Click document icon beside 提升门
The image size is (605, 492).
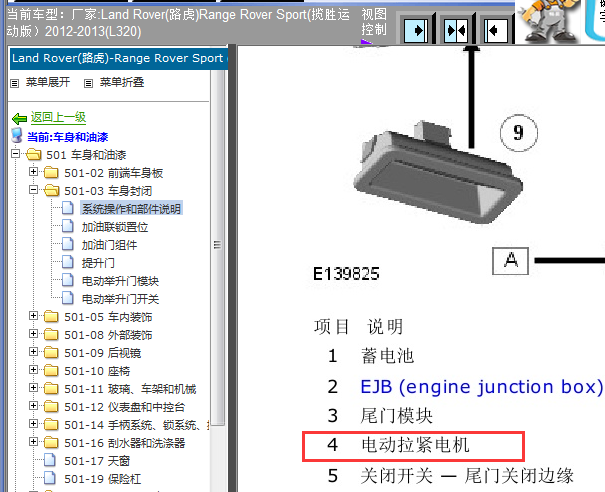pyautogui.click(x=68, y=262)
